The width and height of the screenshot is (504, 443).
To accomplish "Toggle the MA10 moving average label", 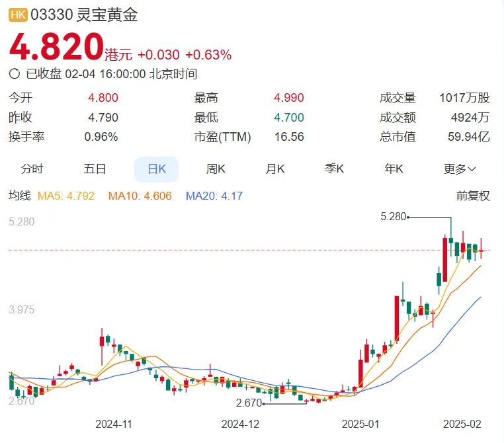I will [140, 196].
